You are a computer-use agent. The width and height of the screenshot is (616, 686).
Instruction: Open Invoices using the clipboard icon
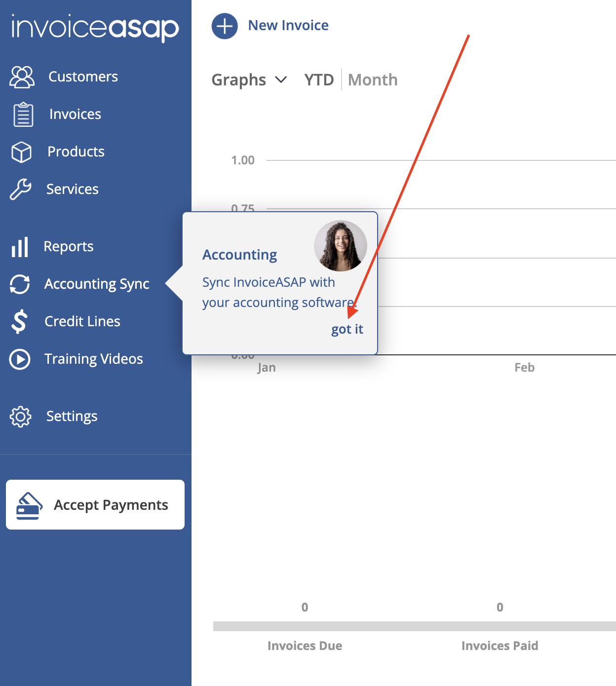pos(22,114)
